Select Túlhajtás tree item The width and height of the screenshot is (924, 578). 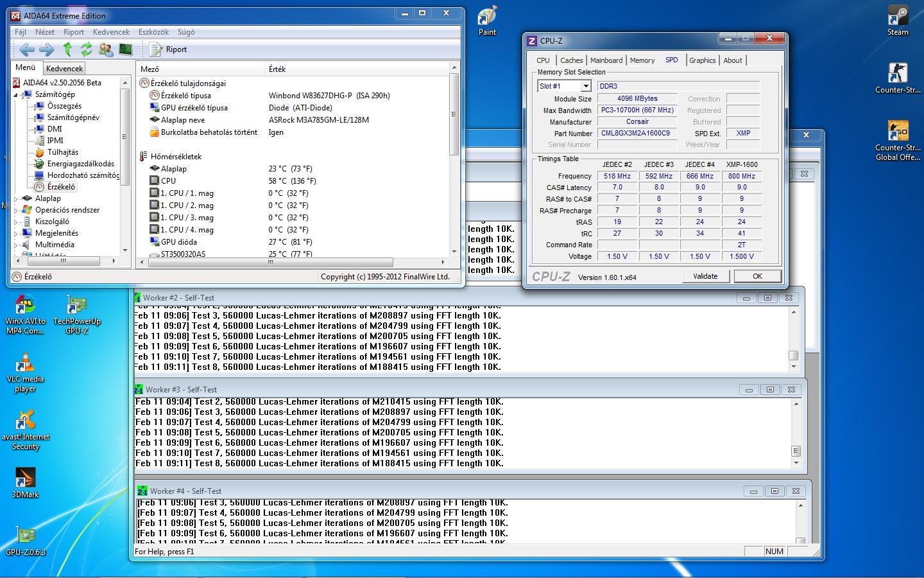click(63, 152)
